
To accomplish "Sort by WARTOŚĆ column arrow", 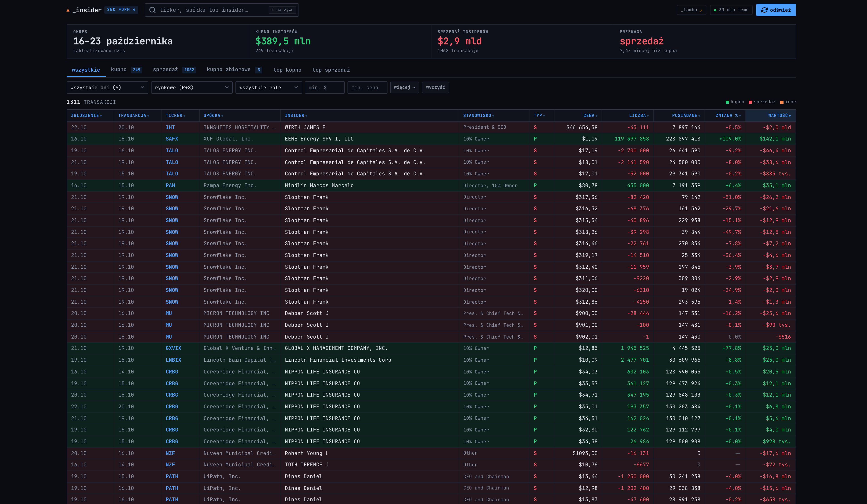I will [790, 116].
